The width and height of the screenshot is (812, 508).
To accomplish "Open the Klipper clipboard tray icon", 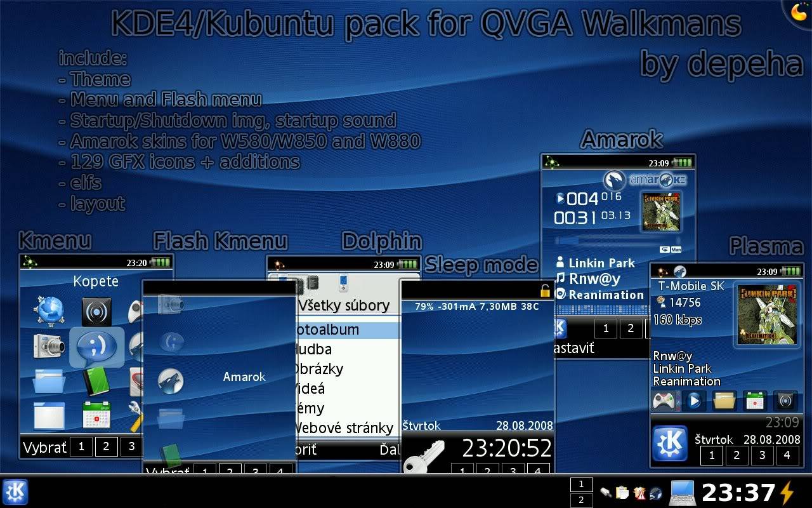I will 622,493.
